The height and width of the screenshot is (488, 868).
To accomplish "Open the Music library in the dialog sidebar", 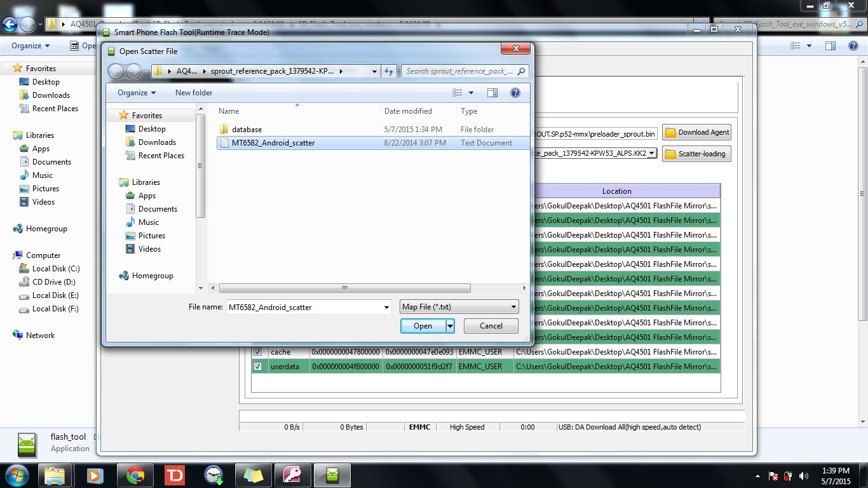I will tap(149, 222).
